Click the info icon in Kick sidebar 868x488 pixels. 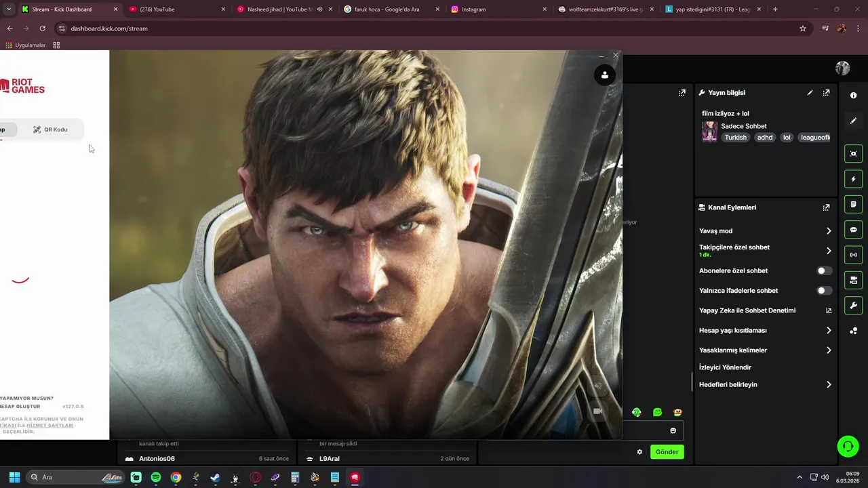click(x=853, y=96)
